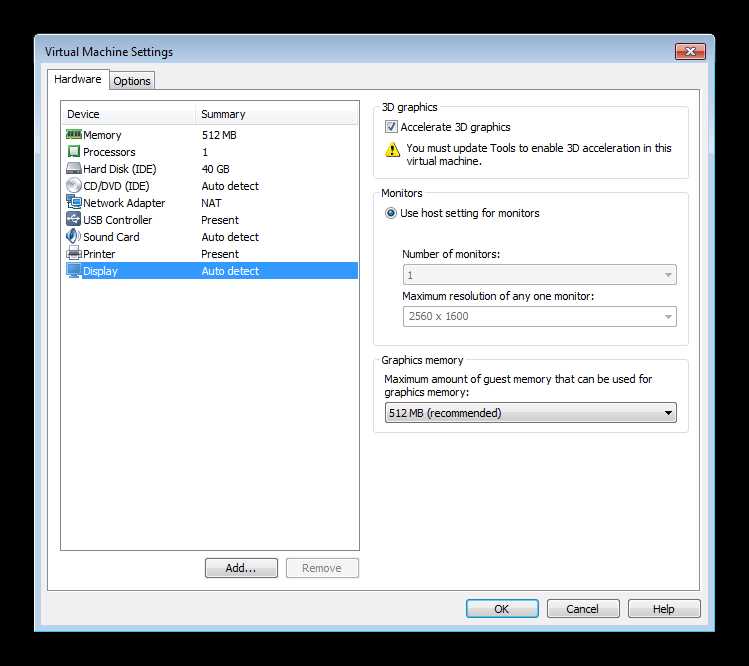Click the NAT network summary value
749x666 pixels.
point(211,203)
